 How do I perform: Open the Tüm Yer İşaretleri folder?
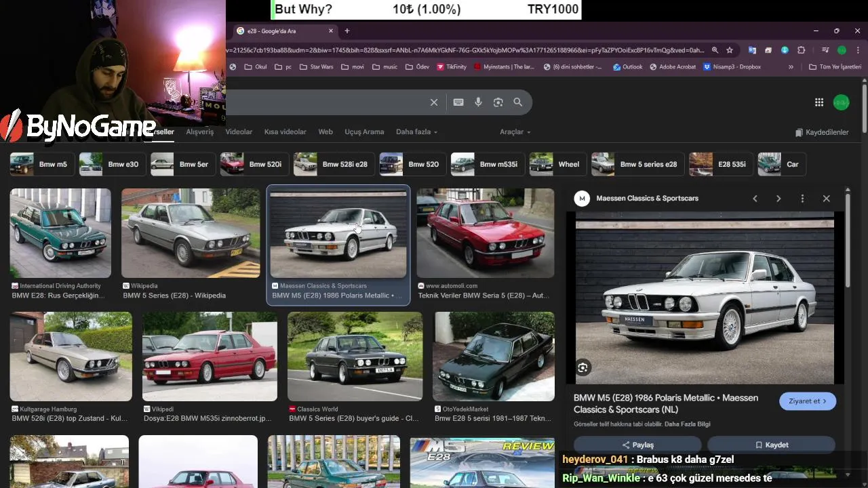coord(835,67)
